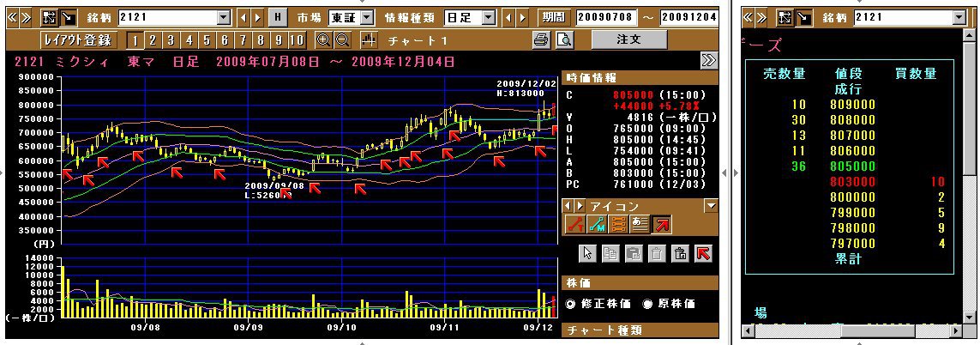Go to next page with » in chart window
Viewport: 980px width, 345px height.
pos(25,17)
